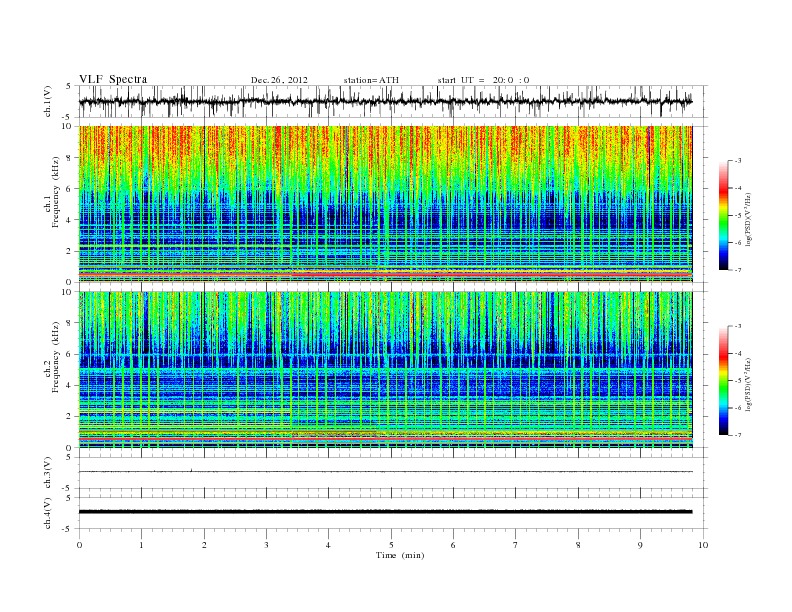This screenshot has height=612, width=792.
Task: Click time axis tick label "3"
Action: coord(266,545)
